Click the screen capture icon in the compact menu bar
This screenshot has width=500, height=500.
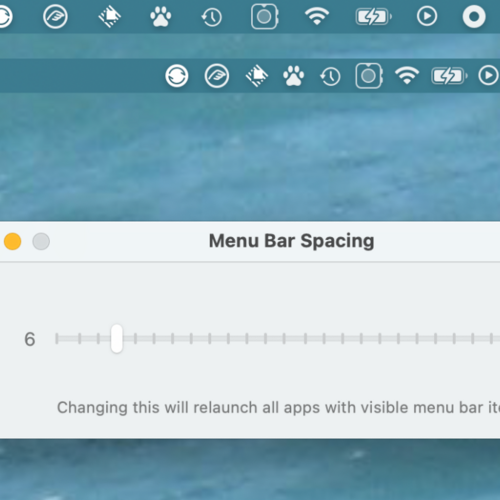click(x=369, y=76)
